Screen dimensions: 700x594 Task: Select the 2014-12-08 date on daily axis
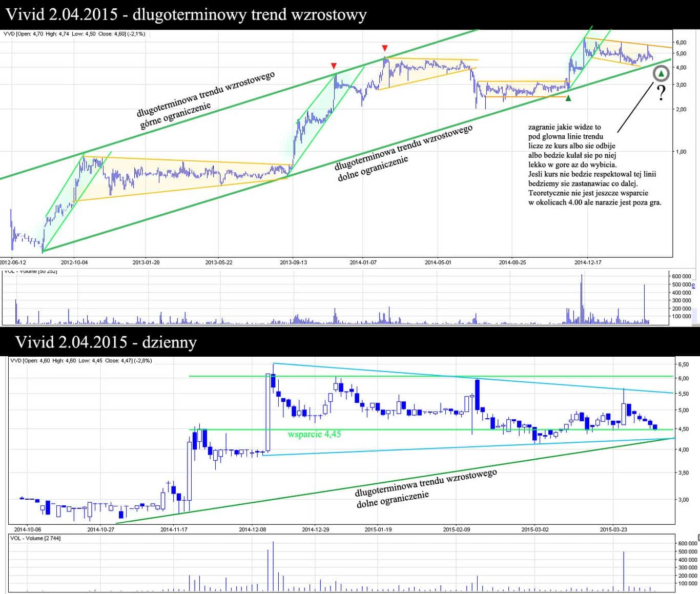pos(252,529)
